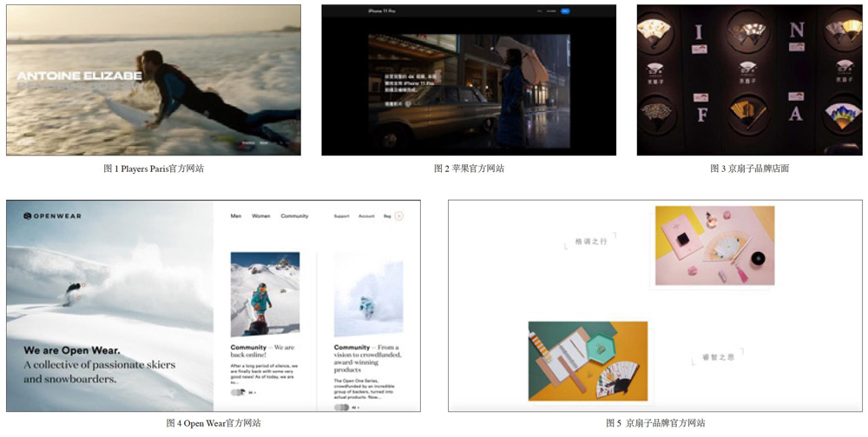Click caption '图 3 京扇子品牌店面'
This screenshot has height=437, width=868.
[750, 169]
